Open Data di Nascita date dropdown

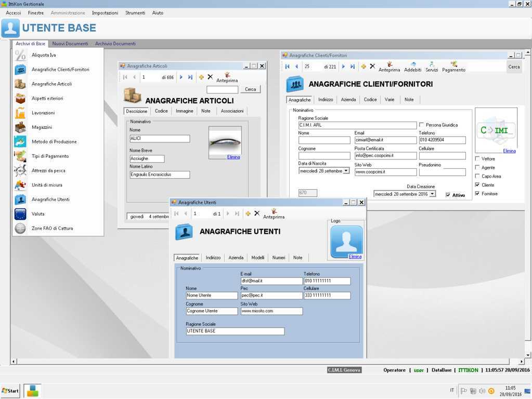[x=346, y=171]
